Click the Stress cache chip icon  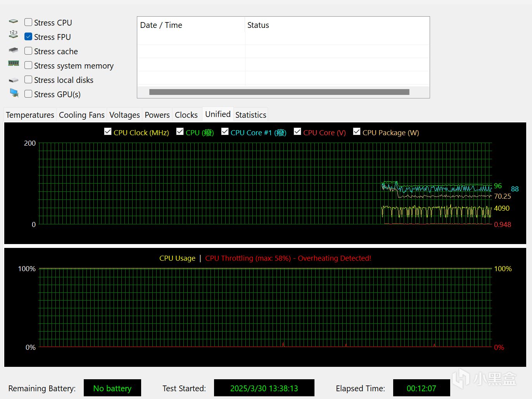tap(14, 50)
